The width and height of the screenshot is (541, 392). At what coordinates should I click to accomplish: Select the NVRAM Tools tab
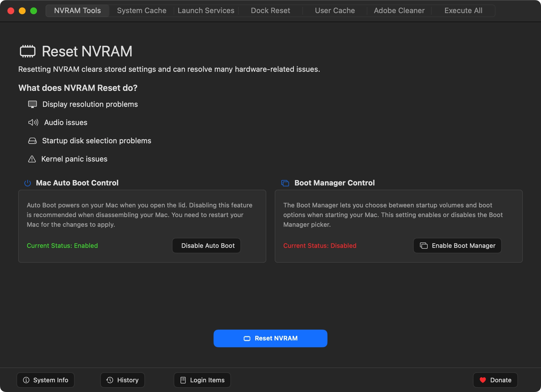pyautogui.click(x=77, y=11)
